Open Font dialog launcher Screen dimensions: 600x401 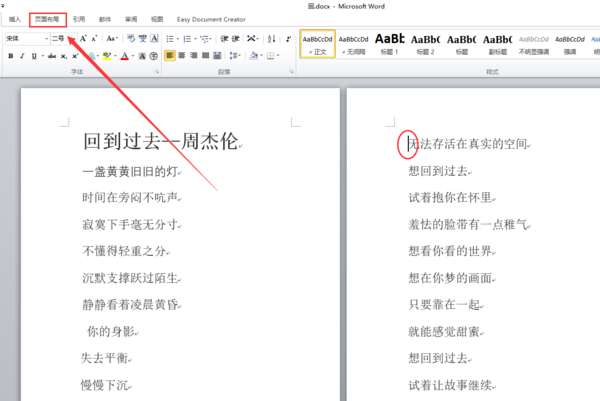pos(157,72)
